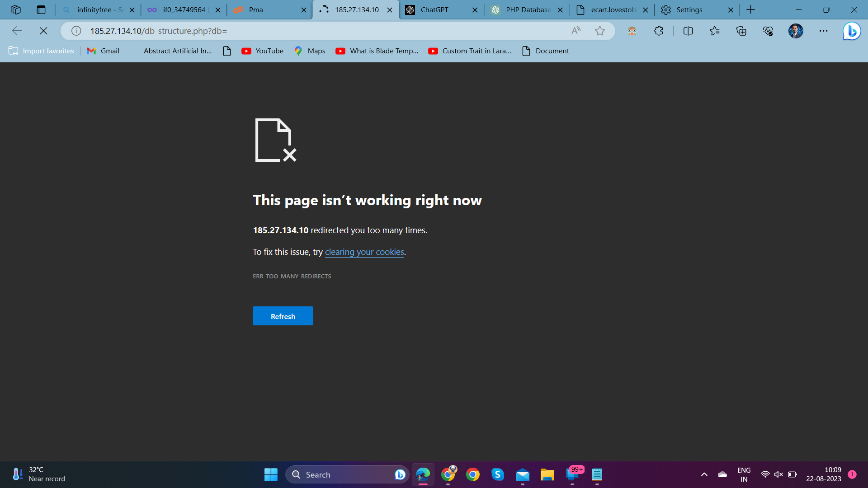Open the Extensions puzzle icon
This screenshot has width=868, height=488.
coord(659,31)
